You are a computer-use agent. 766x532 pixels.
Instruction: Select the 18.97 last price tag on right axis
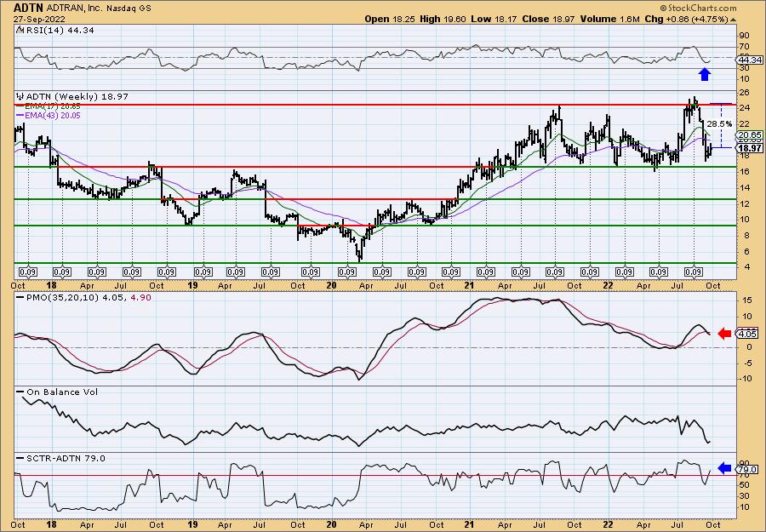[751, 148]
